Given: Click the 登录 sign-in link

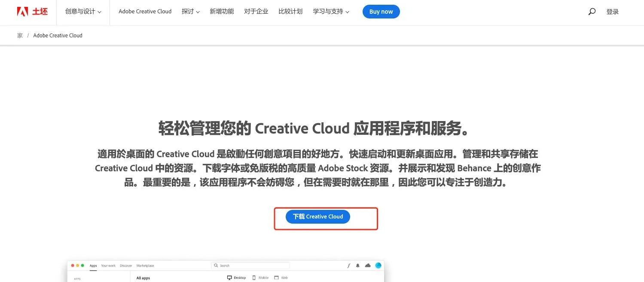Looking at the screenshot, I should click(x=613, y=12).
